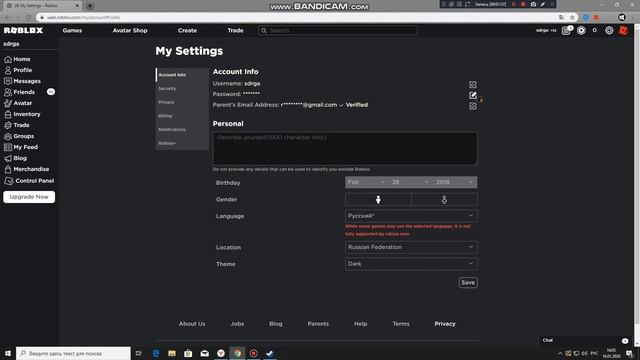640x360 pixels.
Task: Open the notifications feed icon in the header
Action: click(566, 31)
